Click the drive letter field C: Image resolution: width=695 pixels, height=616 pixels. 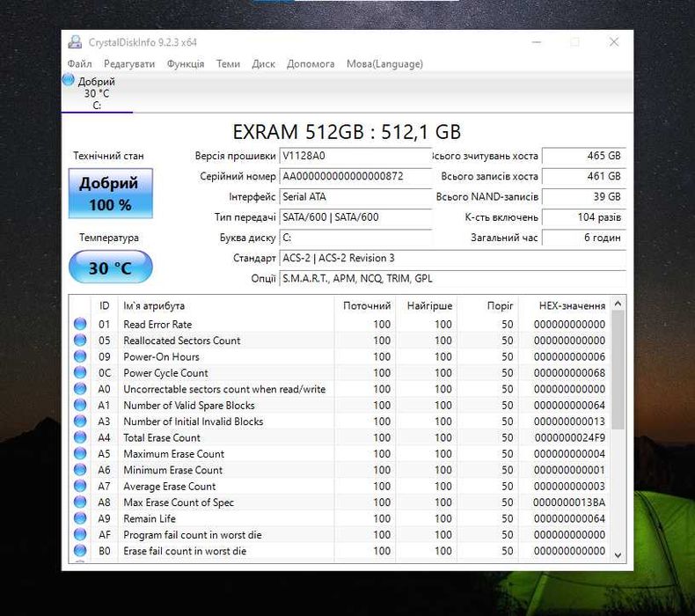(355, 238)
